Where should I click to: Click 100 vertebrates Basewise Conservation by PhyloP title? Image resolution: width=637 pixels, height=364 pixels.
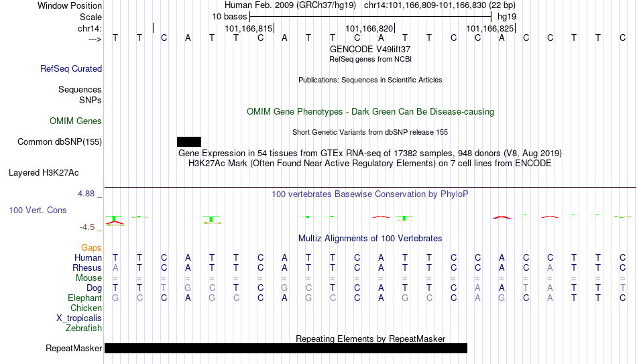point(370,194)
